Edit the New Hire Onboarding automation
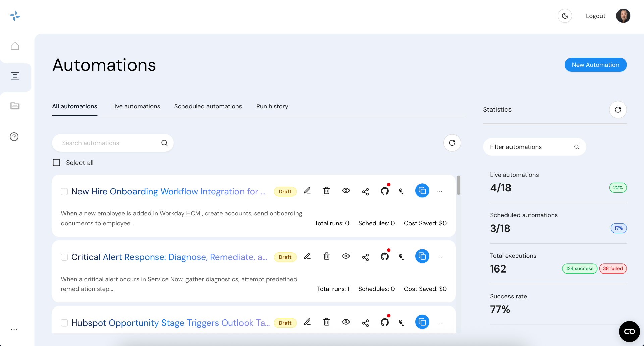Viewport: 644px width, 346px height. [x=307, y=191]
